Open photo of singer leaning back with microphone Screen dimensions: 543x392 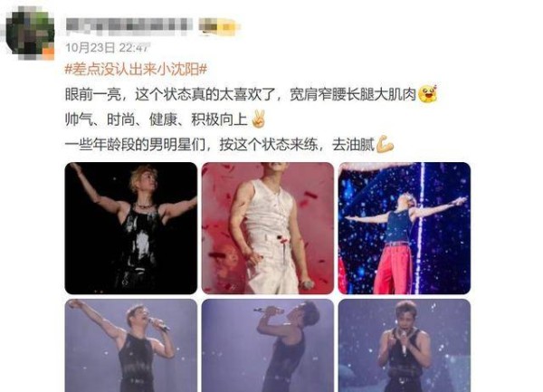pos(268,346)
